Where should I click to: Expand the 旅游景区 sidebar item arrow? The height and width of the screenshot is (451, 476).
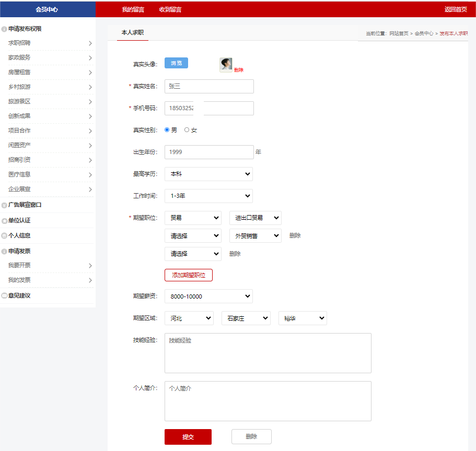pyautogui.click(x=90, y=102)
